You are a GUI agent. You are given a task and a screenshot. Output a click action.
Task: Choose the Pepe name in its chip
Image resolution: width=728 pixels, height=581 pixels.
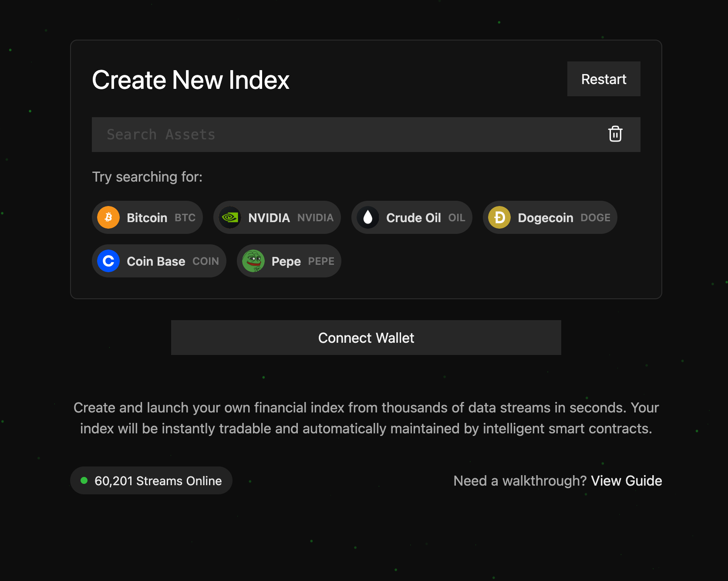(x=286, y=261)
